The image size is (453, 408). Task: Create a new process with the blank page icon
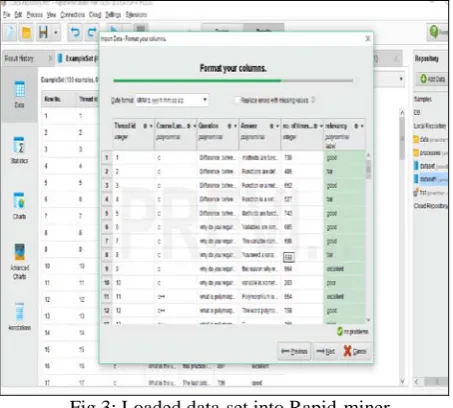click(x=10, y=32)
